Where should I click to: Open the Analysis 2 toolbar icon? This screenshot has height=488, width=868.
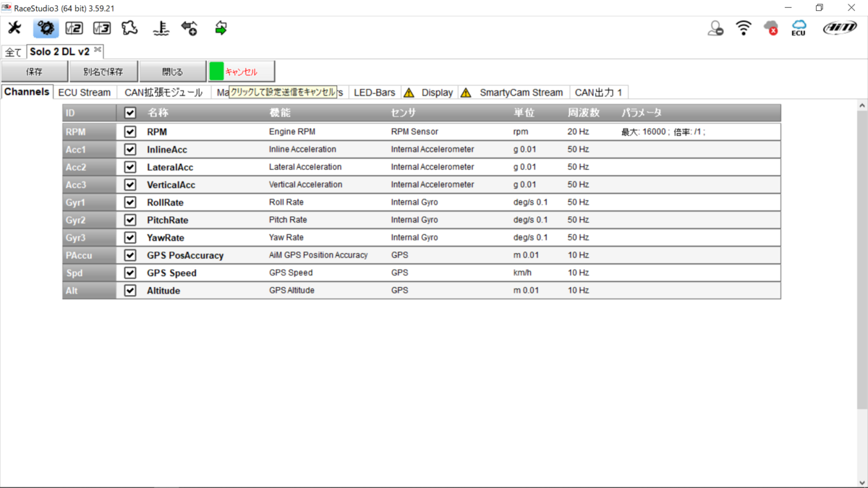(x=74, y=28)
